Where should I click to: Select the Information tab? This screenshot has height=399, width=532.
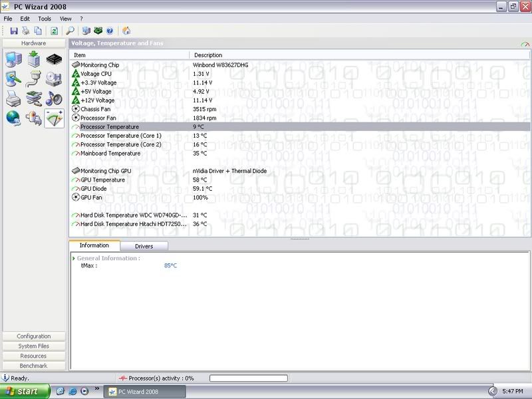click(x=94, y=245)
